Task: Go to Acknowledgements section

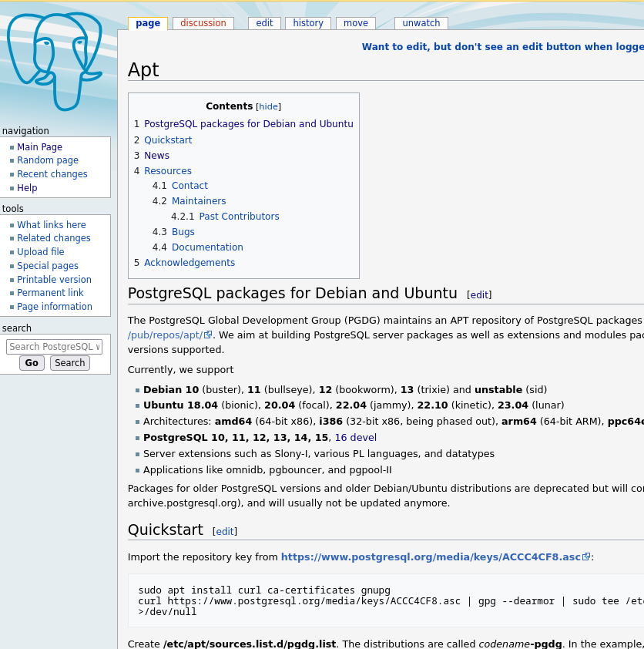Action: tap(190, 262)
